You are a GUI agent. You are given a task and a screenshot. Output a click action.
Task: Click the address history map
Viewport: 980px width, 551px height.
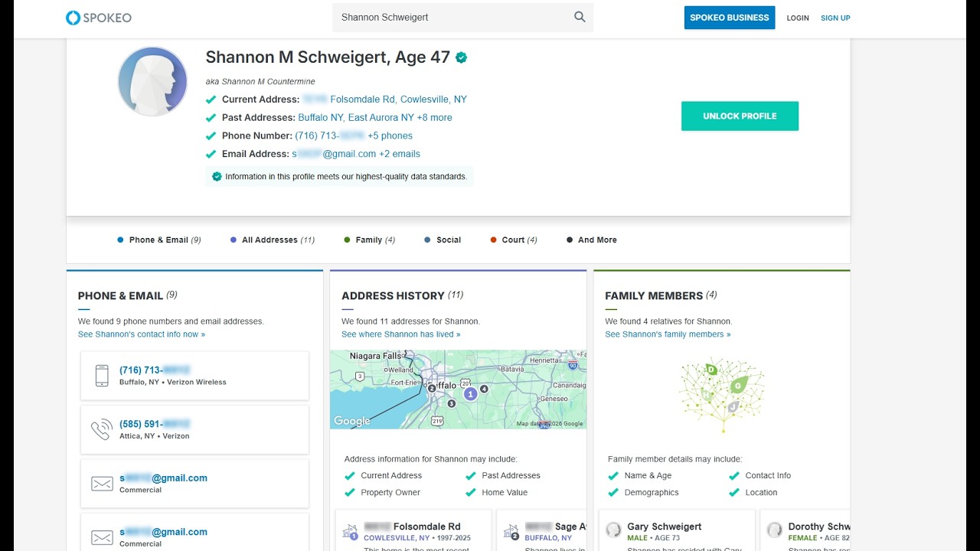click(x=458, y=390)
